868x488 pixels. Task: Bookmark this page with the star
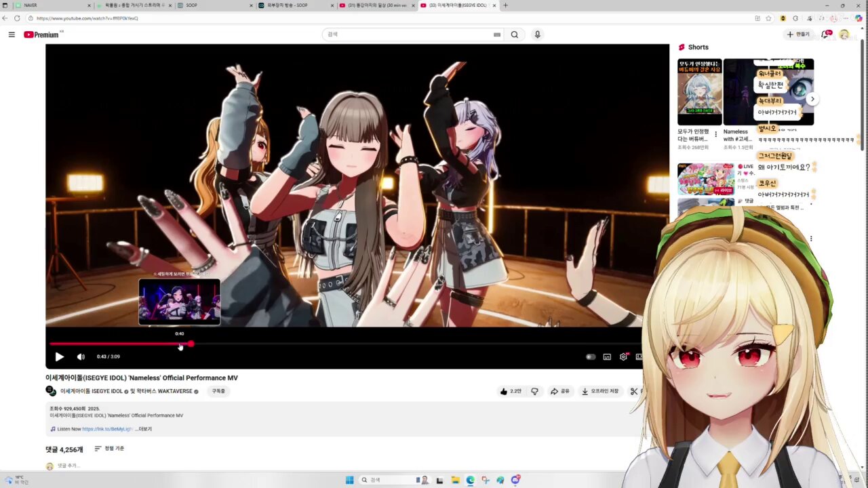point(768,18)
